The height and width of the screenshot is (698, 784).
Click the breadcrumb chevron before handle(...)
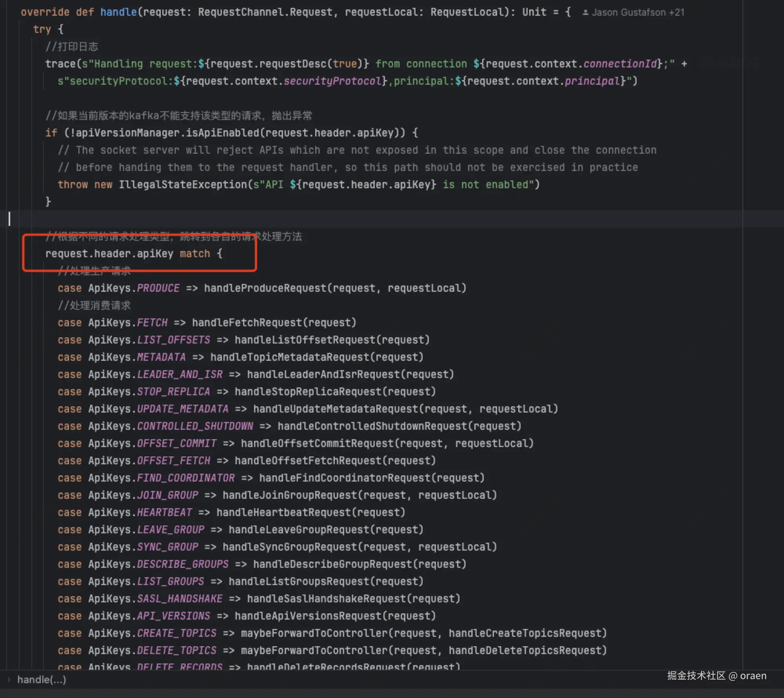pyautogui.click(x=9, y=679)
